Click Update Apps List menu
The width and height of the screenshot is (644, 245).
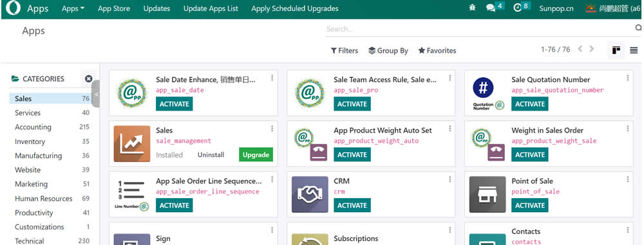(211, 8)
